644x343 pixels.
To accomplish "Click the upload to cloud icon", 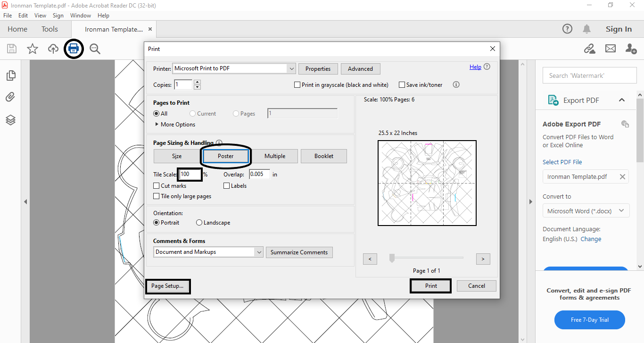I will point(53,49).
